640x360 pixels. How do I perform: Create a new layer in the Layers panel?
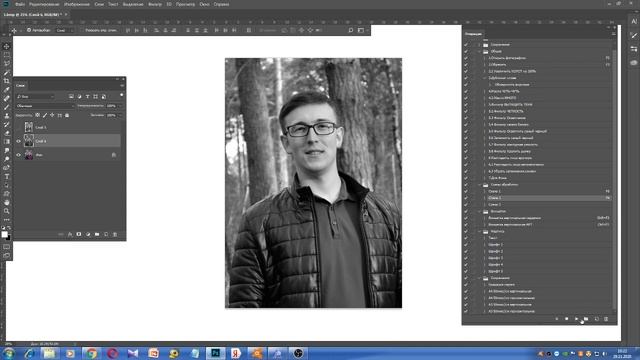(106, 234)
